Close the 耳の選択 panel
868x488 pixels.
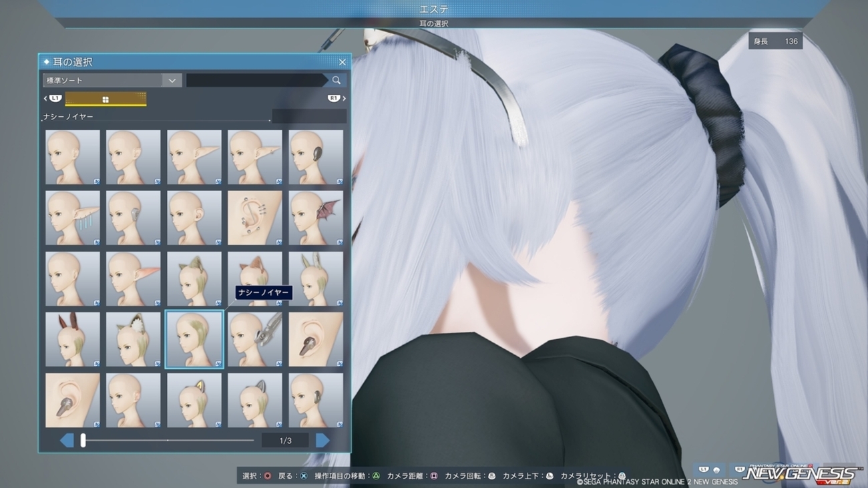pos(343,62)
